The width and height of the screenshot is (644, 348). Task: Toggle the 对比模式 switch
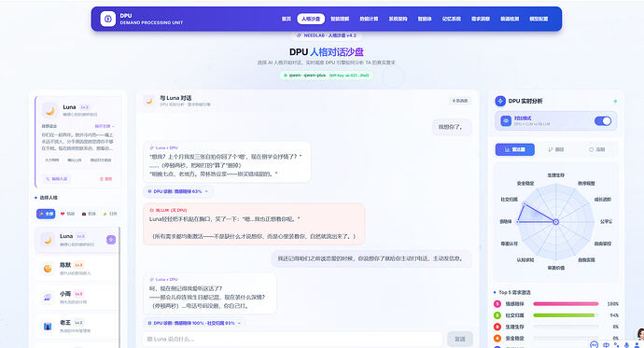[x=603, y=121]
